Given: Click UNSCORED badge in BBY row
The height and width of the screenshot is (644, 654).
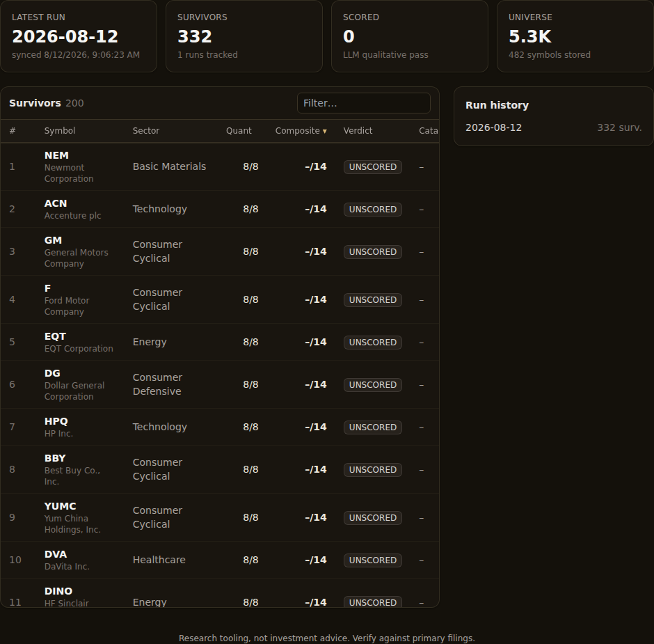Looking at the screenshot, I should 372,470.
